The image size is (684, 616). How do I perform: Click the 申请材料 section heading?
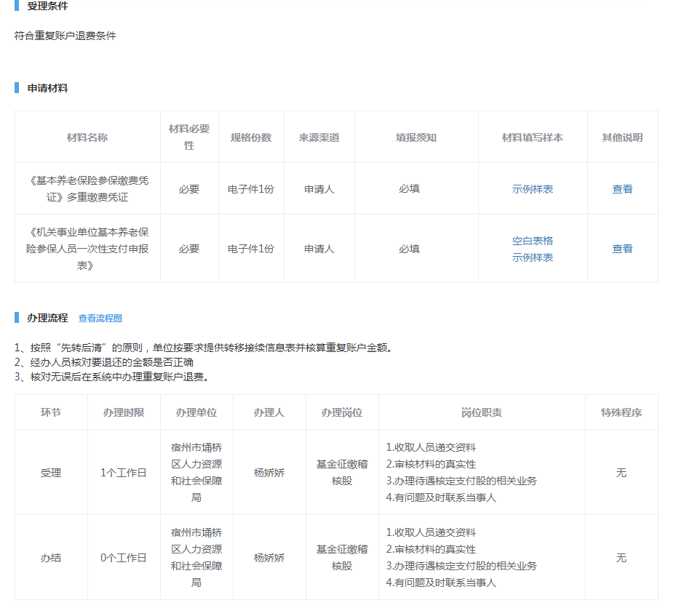[48, 88]
